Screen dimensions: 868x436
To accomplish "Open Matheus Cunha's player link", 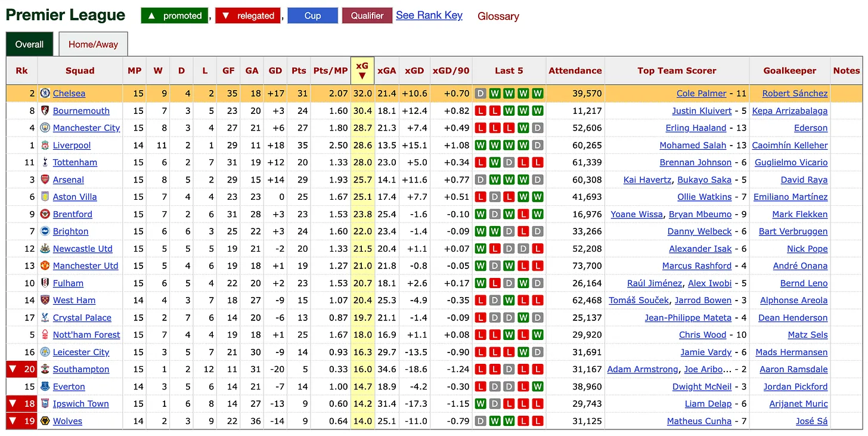I will [x=699, y=422].
